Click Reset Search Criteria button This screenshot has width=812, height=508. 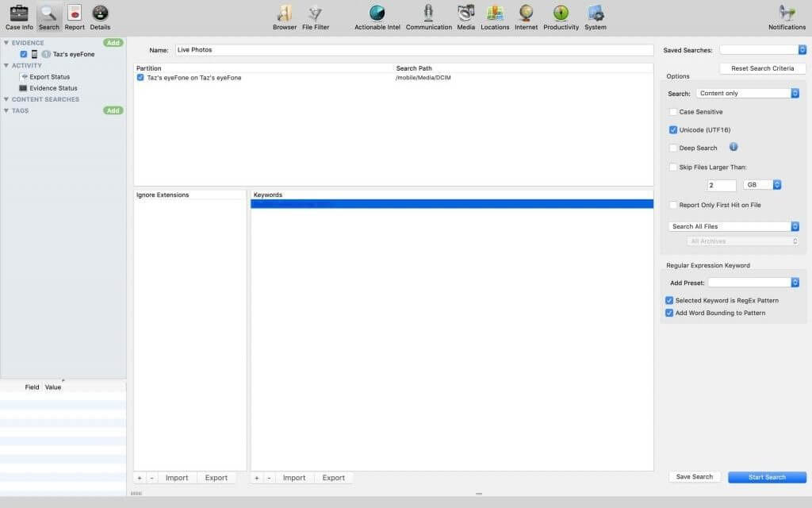762,68
